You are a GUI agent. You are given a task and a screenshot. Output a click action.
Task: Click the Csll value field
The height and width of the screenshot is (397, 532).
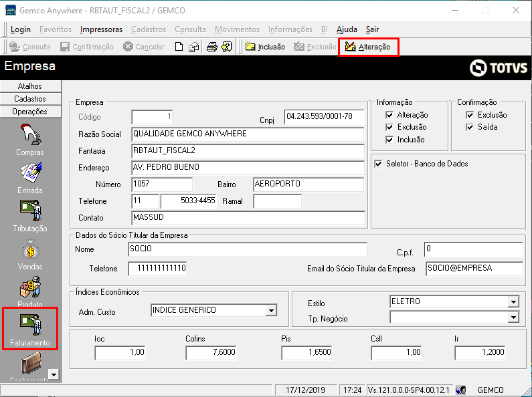coord(396,353)
